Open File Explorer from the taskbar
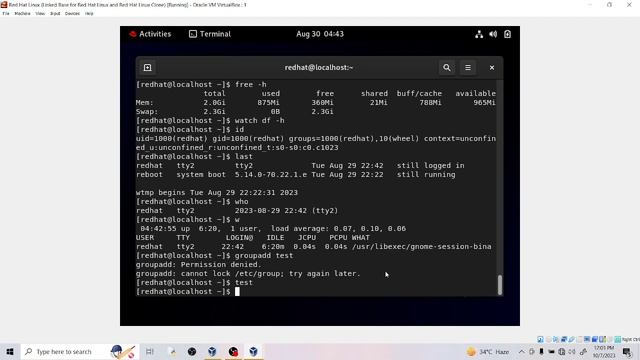This screenshot has height=360, width=640. [172, 351]
